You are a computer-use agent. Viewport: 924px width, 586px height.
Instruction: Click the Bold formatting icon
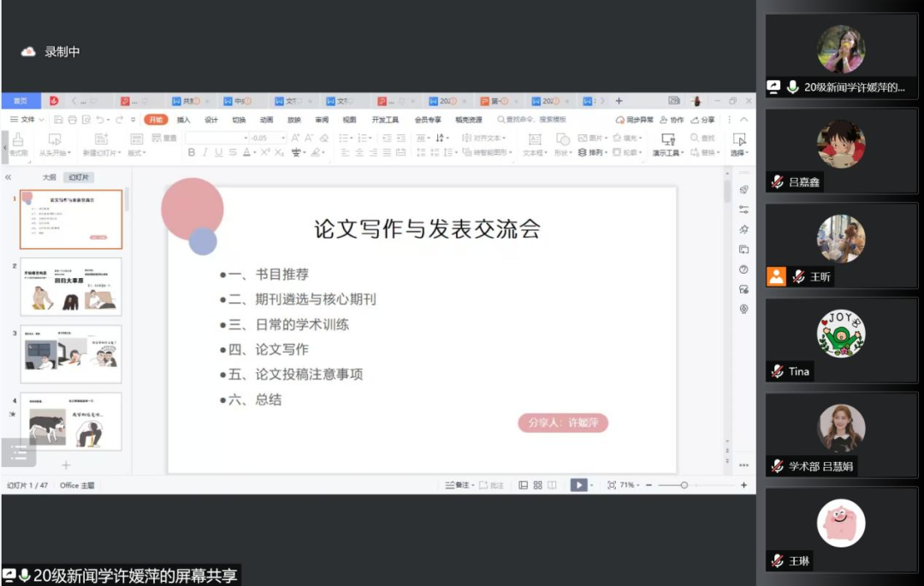192,152
